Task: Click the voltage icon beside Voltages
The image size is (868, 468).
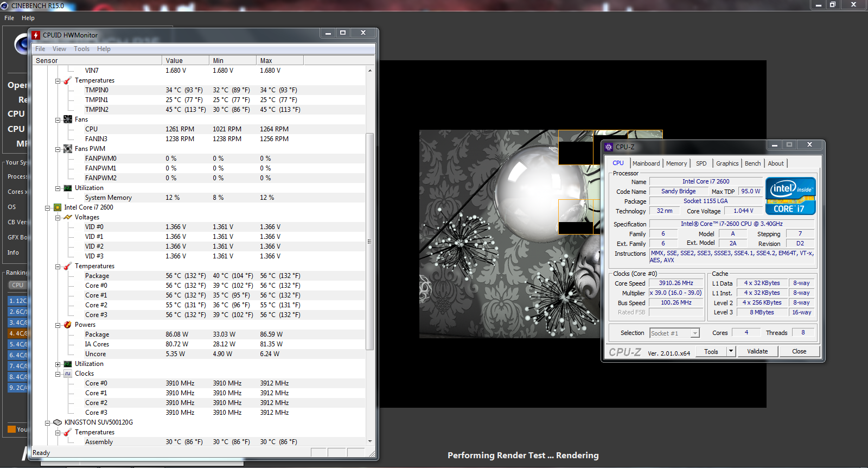Action: point(68,217)
